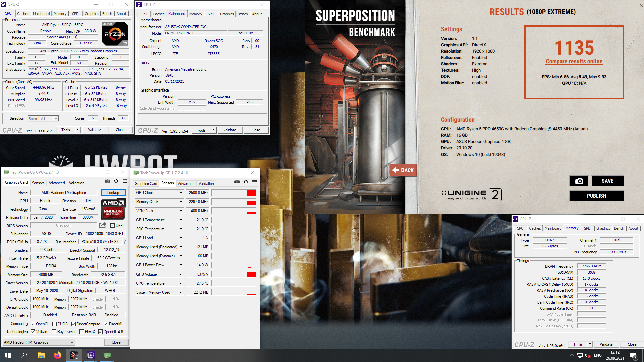Click the BIOS export share icon in GPU-Z
The width and height of the screenshot is (644, 362).
(x=103, y=225)
